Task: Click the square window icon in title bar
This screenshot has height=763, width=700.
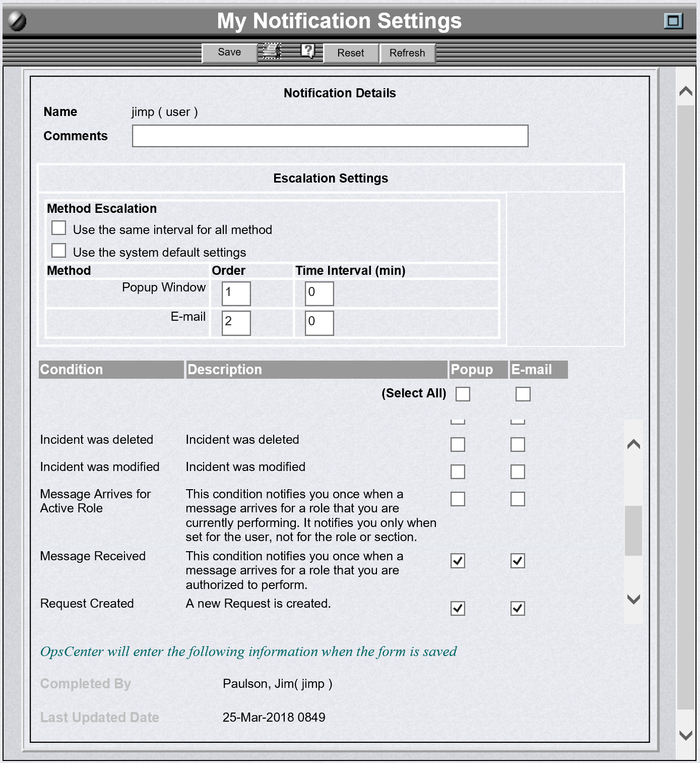Action: (x=673, y=21)
